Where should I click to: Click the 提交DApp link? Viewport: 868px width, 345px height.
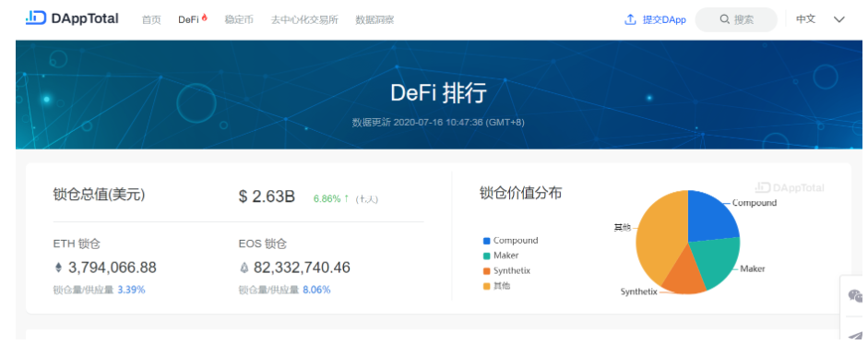pos(664,19)
